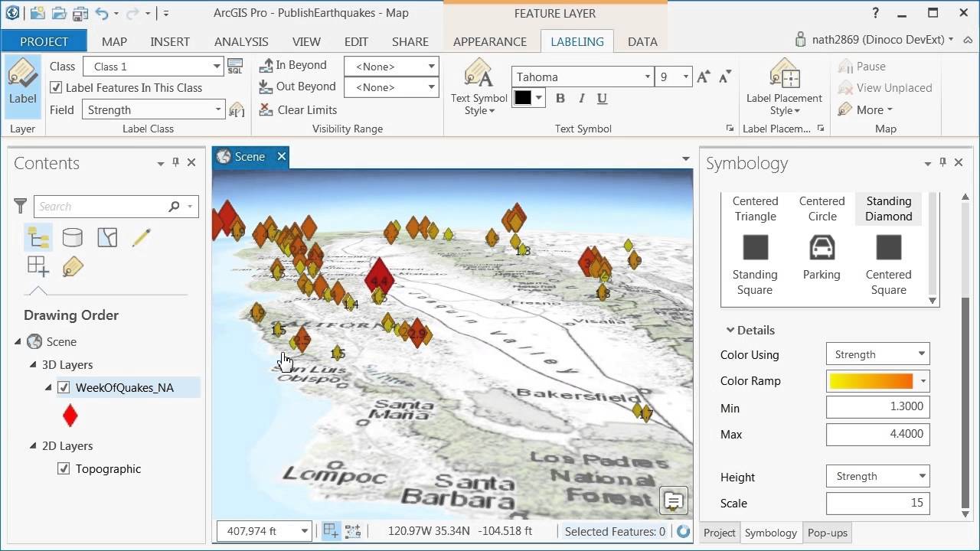Collapse the Details section in Symbology
The image size is (980, 551).
pyautogui.click(x=730, y=330)
